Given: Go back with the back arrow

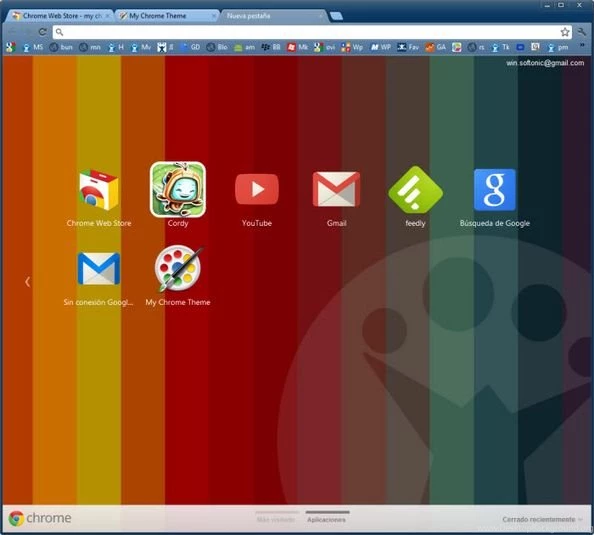Looking at the screenshot, I should [x=13, y=32].
